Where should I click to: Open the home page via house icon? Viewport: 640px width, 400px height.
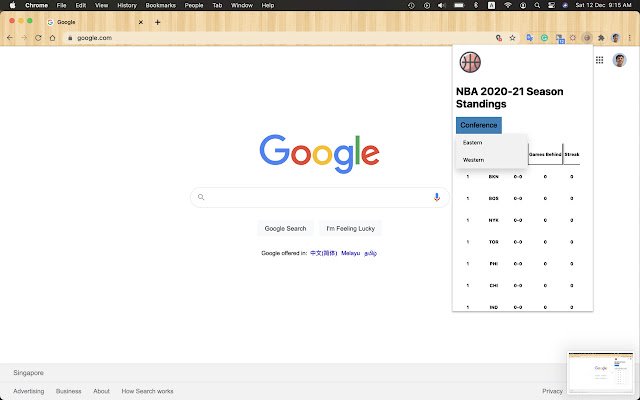52,38
